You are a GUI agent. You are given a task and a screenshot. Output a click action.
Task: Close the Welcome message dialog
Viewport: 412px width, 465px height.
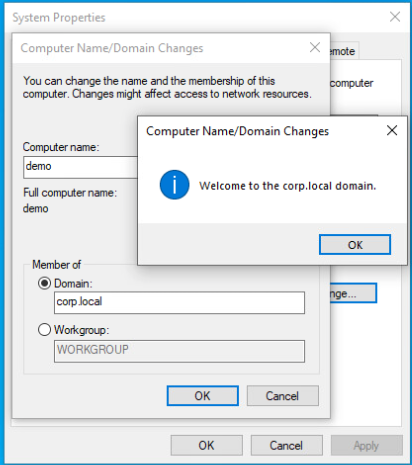point(392,130)
